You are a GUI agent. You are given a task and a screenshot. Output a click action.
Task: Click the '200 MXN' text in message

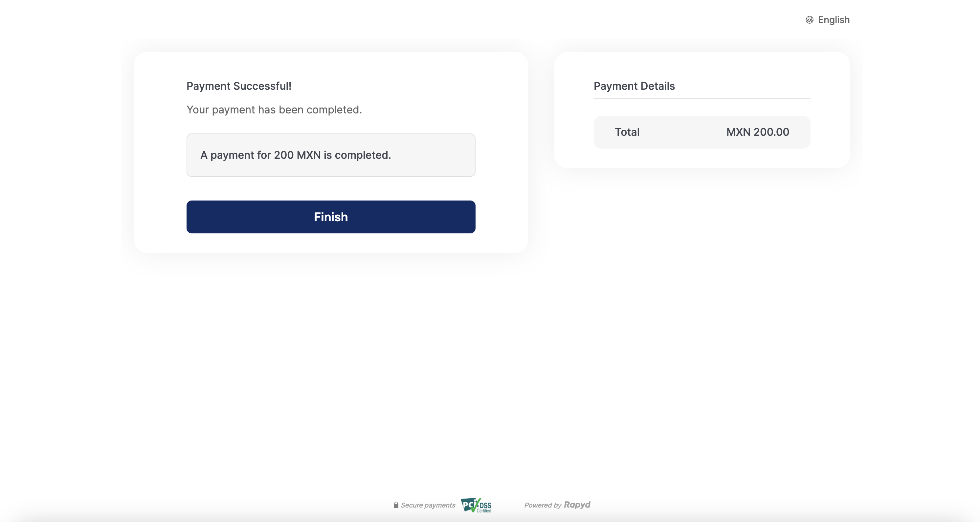pyautogui.click(x=297, y=155)
